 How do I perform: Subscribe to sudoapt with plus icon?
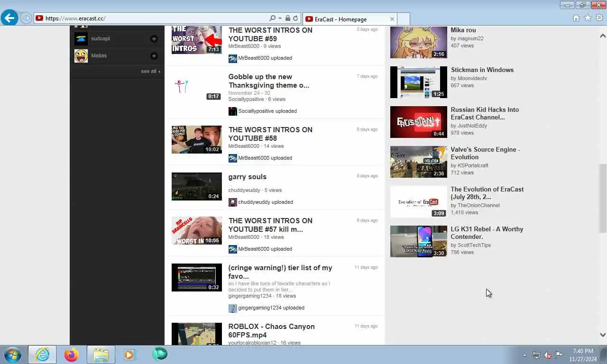pos(154,38)
